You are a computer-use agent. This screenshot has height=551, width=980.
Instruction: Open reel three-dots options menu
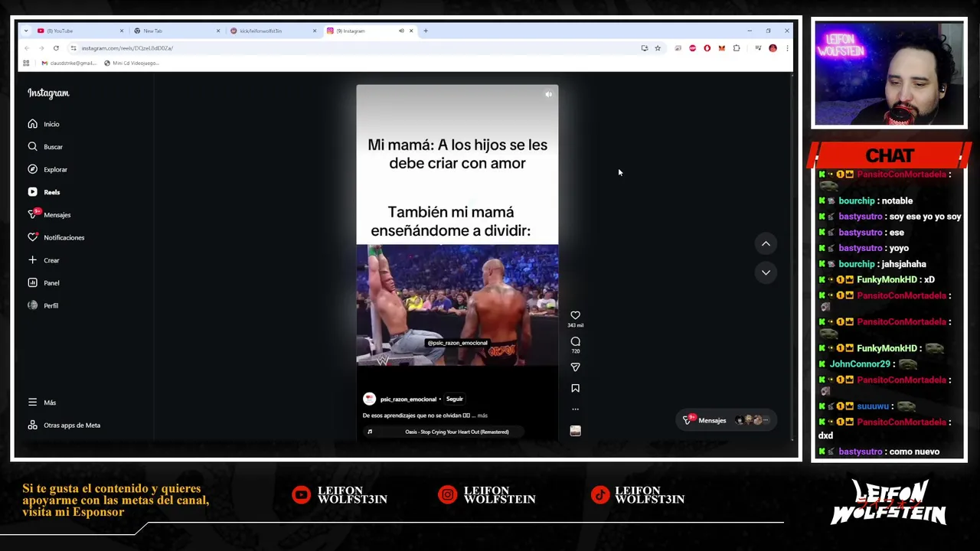pyautogui.click(x=575, y=409)
